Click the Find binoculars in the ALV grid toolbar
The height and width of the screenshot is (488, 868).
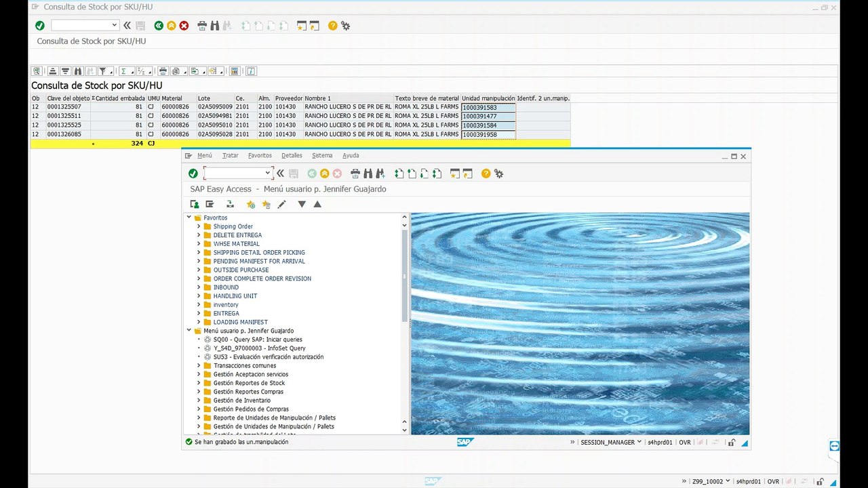pyautogui.click(x=78, y=71)
